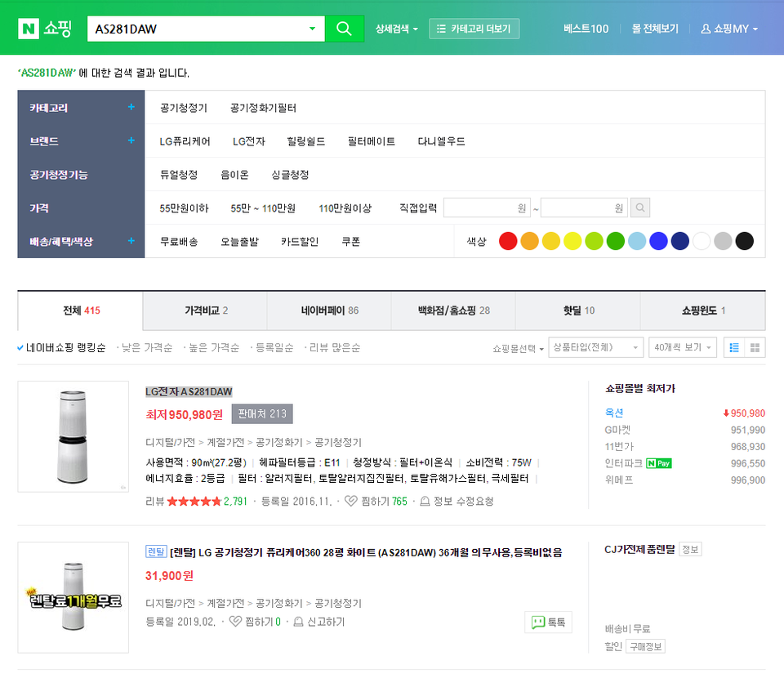Select the 가격비교 2 tab
This screenshot has height=674, width=784.
205,310
